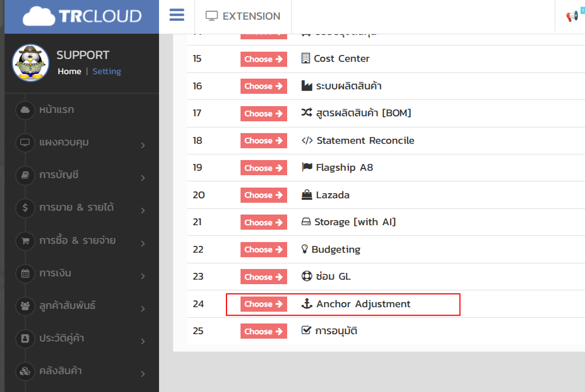This screenshot has width=585, height=392.
Task: Click the Statement Reconcile code icon
Action: (x=307, y=140)
